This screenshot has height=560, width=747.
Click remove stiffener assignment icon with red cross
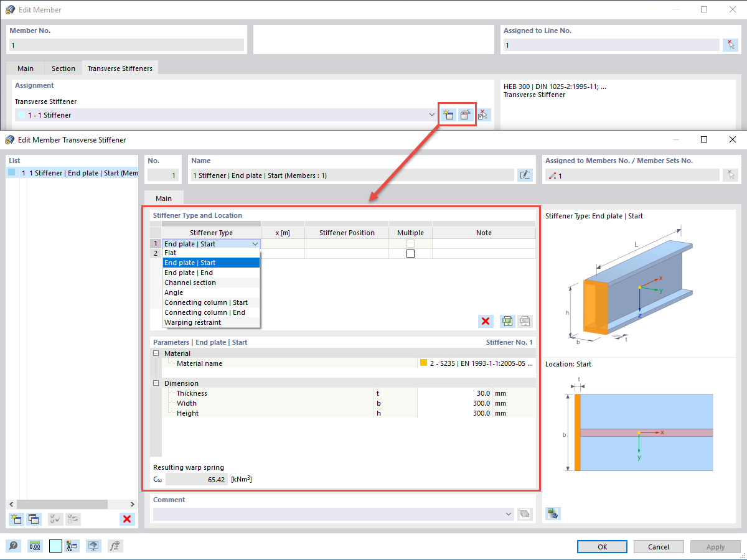coord(483,114)
